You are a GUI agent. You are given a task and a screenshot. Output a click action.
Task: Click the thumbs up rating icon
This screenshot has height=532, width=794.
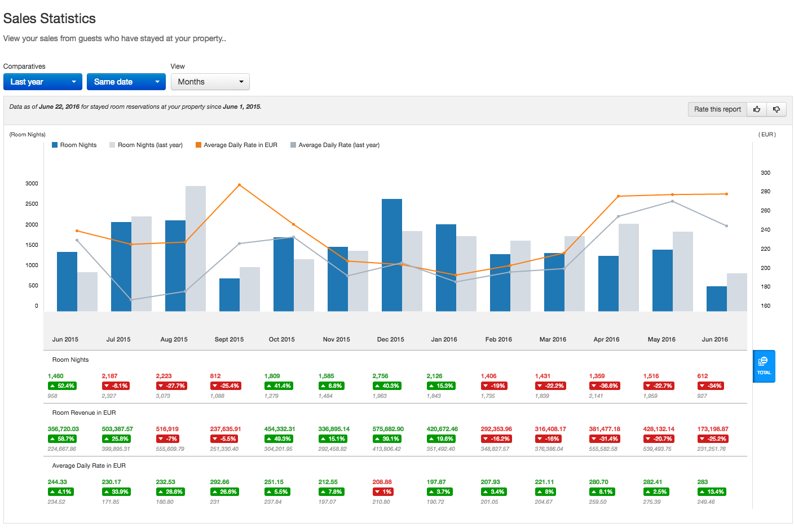click(757, 109)
